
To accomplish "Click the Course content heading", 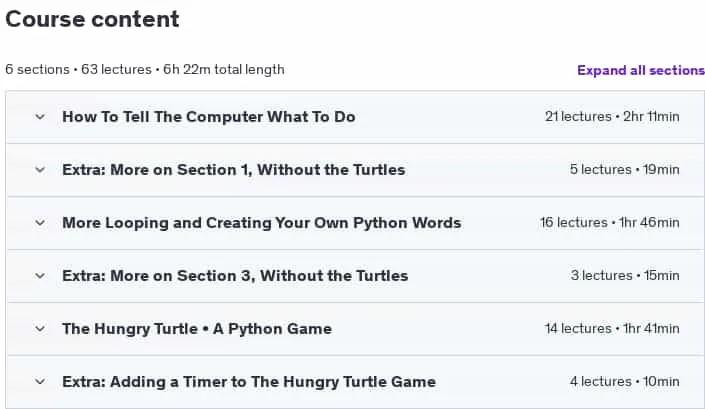I will 92,19.
